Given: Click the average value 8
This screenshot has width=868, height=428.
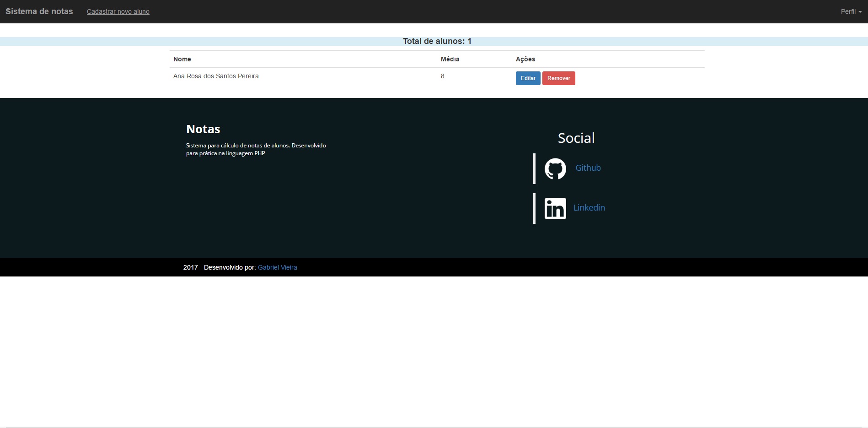Looking at the screenshot, I should tap(443, 76).
